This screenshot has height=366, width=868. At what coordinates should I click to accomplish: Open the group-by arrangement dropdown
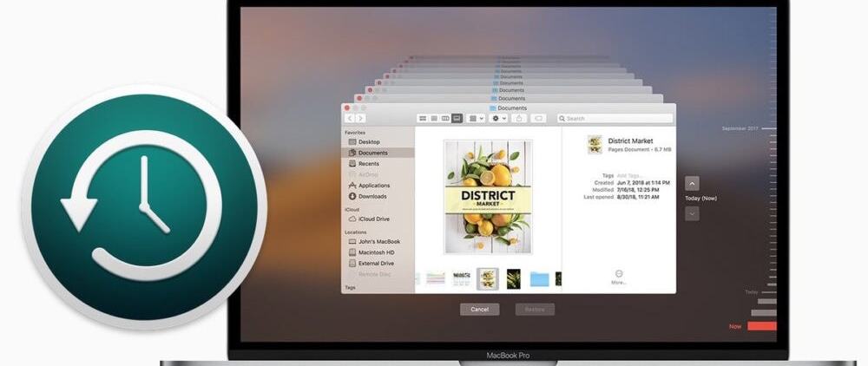476,118
